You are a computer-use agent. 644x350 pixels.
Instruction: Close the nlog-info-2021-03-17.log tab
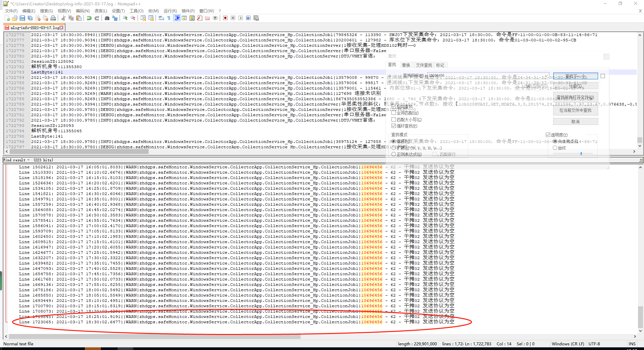click(x=61, y=28)
